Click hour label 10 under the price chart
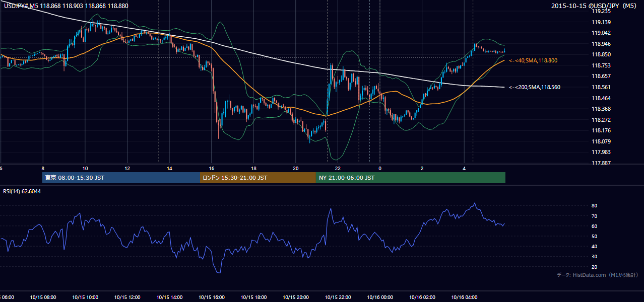Viewport: 644px width, 302px height. click(85, 169)
